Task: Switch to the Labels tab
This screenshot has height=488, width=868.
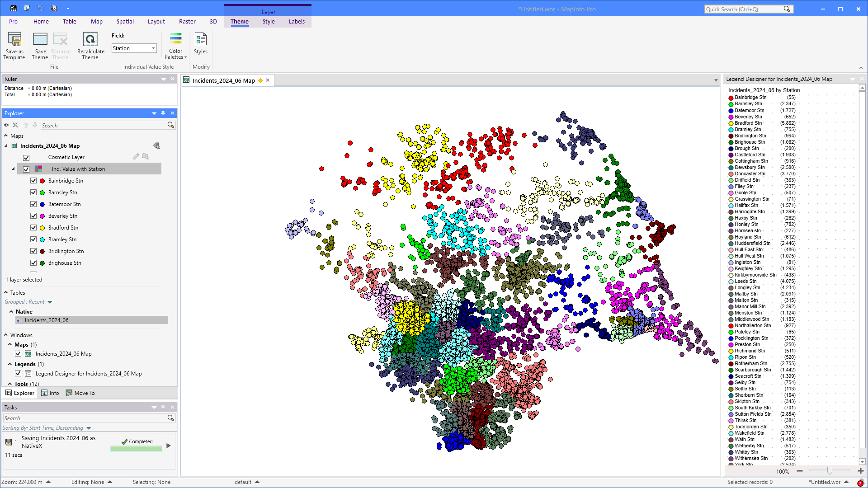Action: (x=297, y=22)
